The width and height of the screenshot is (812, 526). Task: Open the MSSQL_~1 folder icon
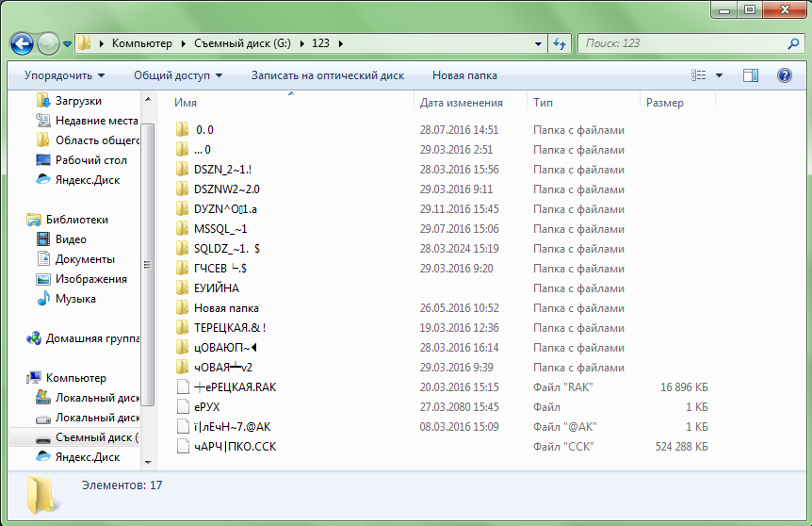point(183,229)
